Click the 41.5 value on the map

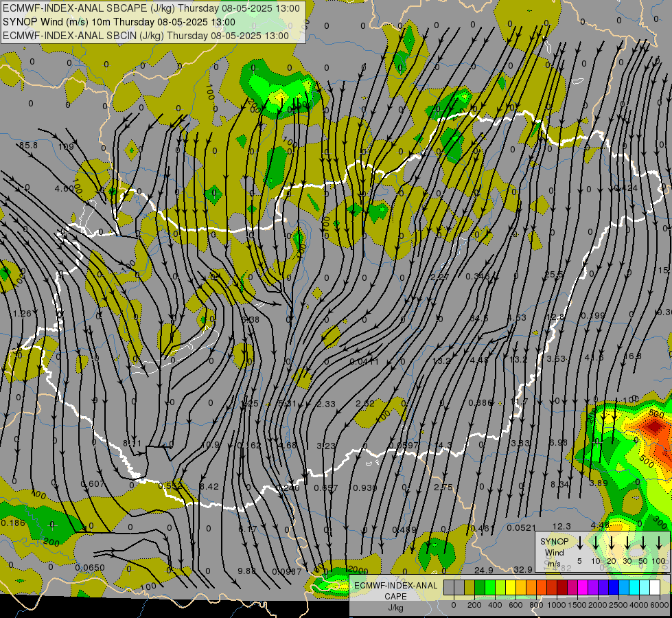(594, 357)
